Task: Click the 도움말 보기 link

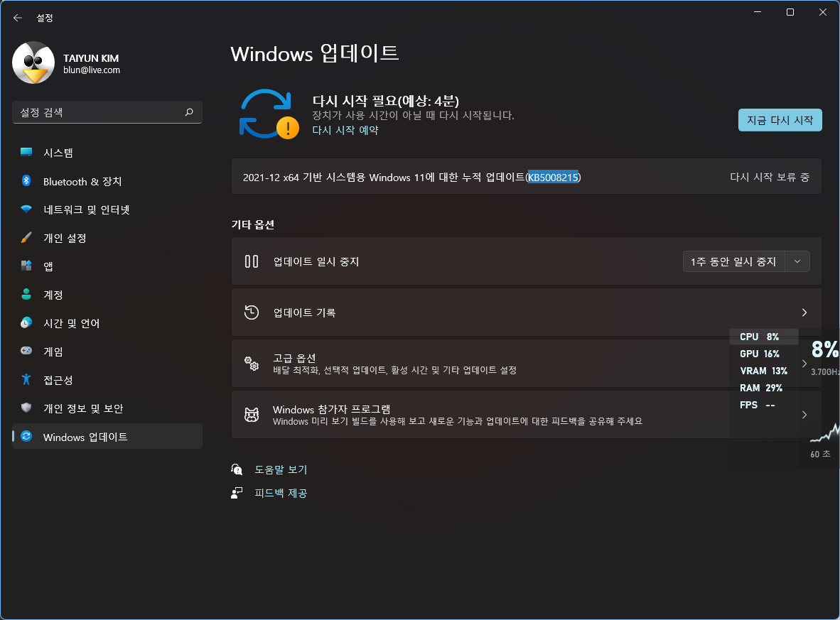Action: point(281,469)
